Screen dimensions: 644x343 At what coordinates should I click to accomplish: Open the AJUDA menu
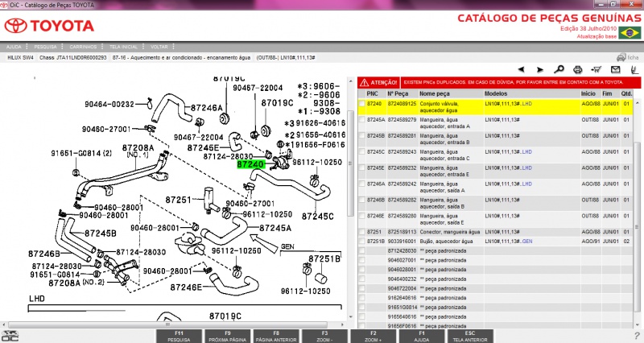click(x=14, y=47)
